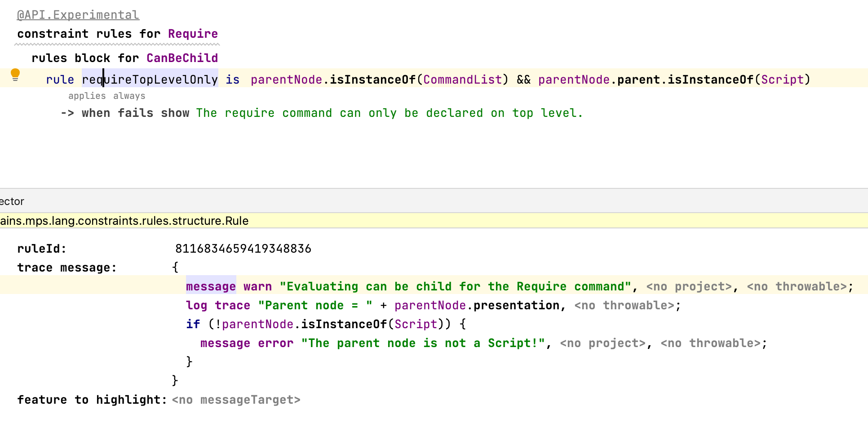Click the 'log trace' statement keyword
Screen dimensions: 868x428
(x=218, y=305)
